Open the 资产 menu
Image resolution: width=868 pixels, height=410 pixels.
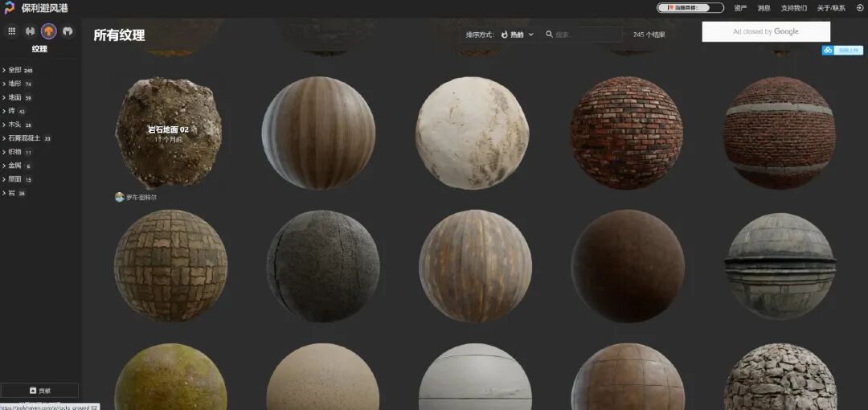740,8
